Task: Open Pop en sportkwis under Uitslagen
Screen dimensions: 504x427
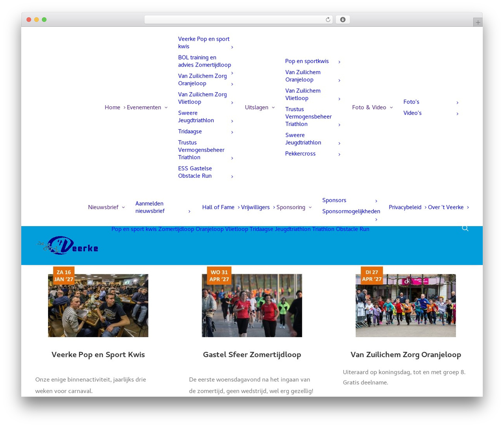Action: click(x=307, y=61)
